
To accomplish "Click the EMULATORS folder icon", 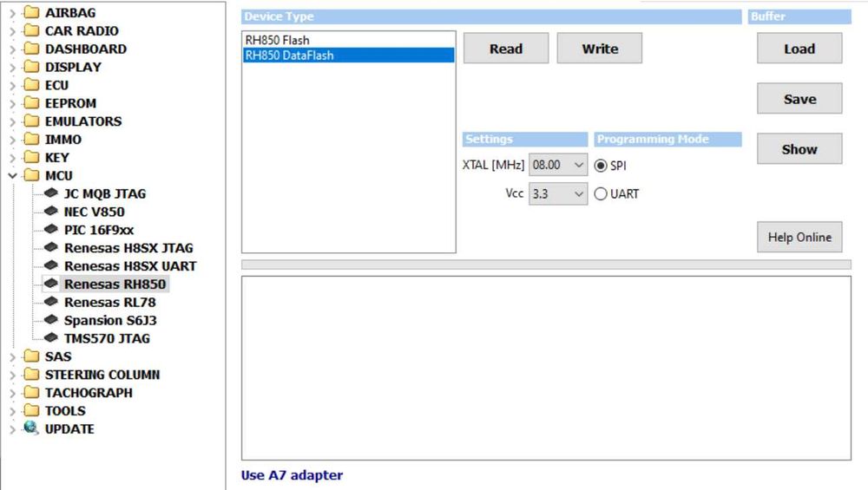I will point(31,121).
